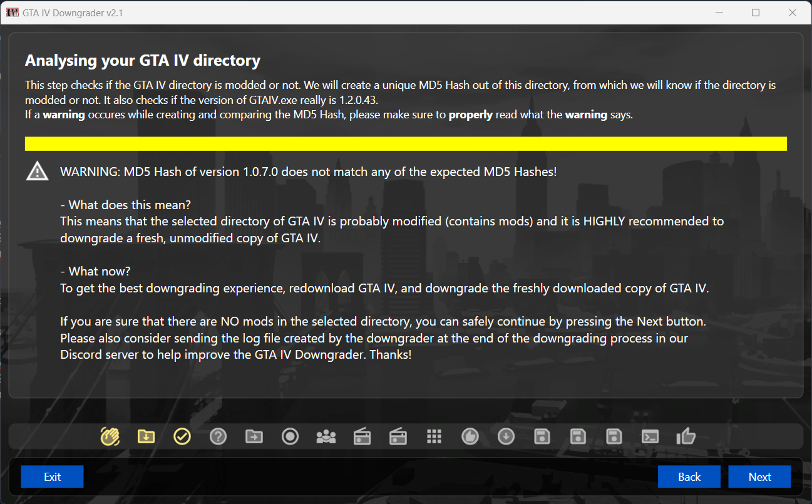The image size is (812, 504).
Task: Open the question mark step icon
Action: coord(218,436)
